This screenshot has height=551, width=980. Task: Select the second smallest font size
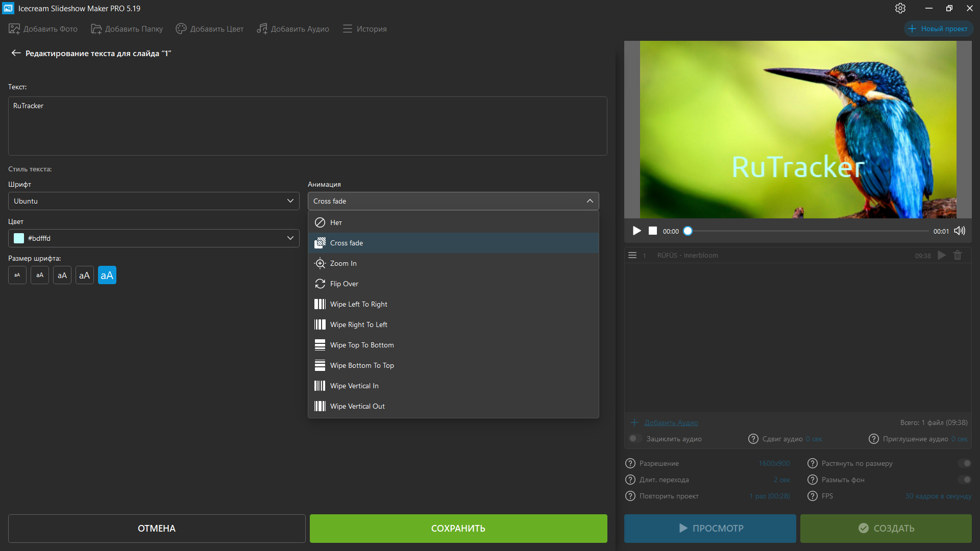pos(40,275)
